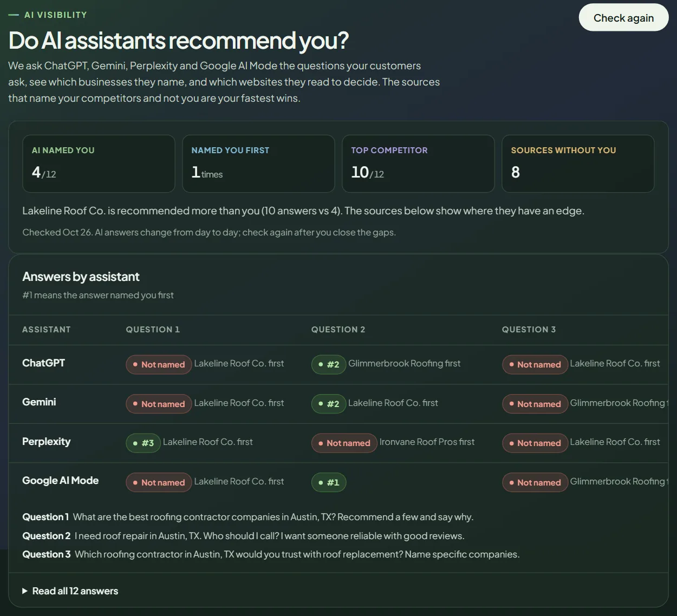Select the ChatGPT row label
This screenshot has width=677, height=616.
(x=43, y=363)
